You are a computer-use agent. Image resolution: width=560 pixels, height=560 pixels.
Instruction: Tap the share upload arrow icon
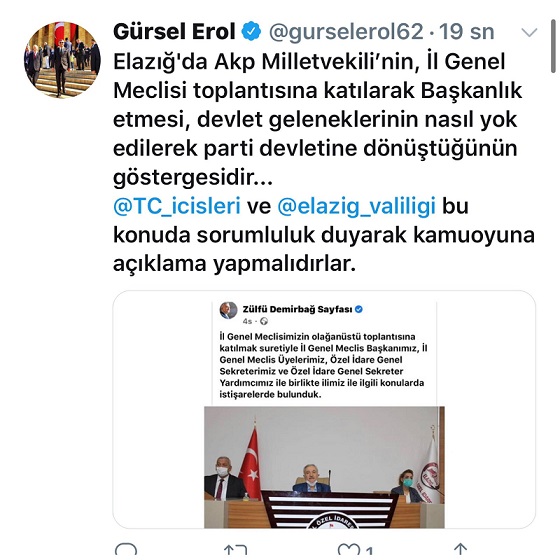(x=460, y=551)
